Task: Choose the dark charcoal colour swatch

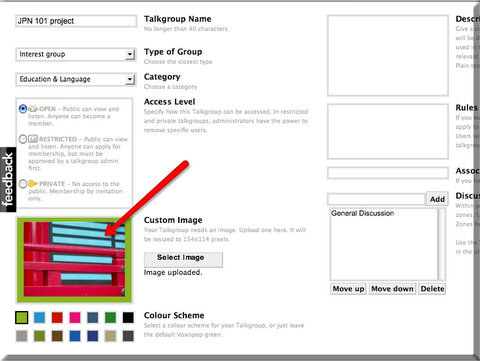Action: point(128,336)
